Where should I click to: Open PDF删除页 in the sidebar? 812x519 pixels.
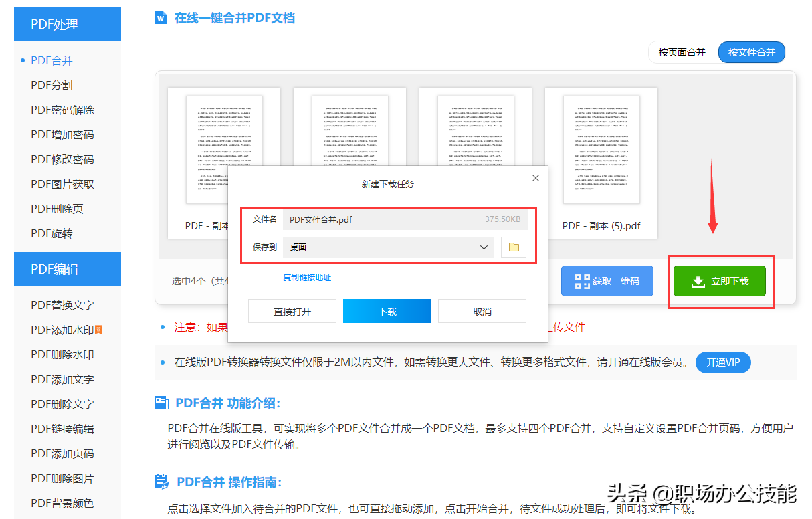point(57,209)
